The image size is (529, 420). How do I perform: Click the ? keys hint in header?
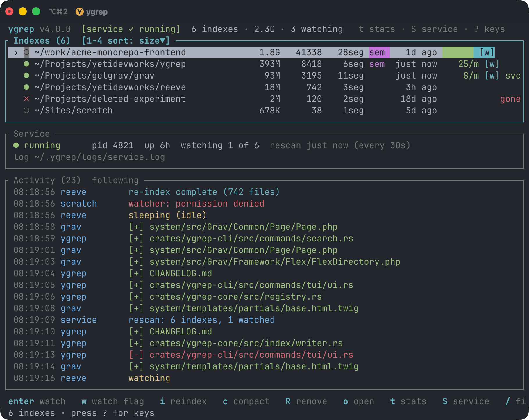click(x=489, y=29)
